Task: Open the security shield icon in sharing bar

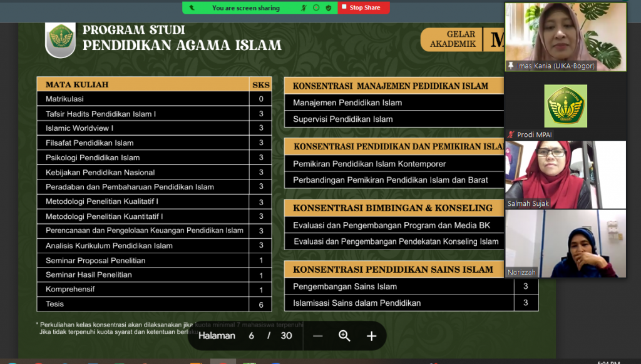Action: coord(328,8)
